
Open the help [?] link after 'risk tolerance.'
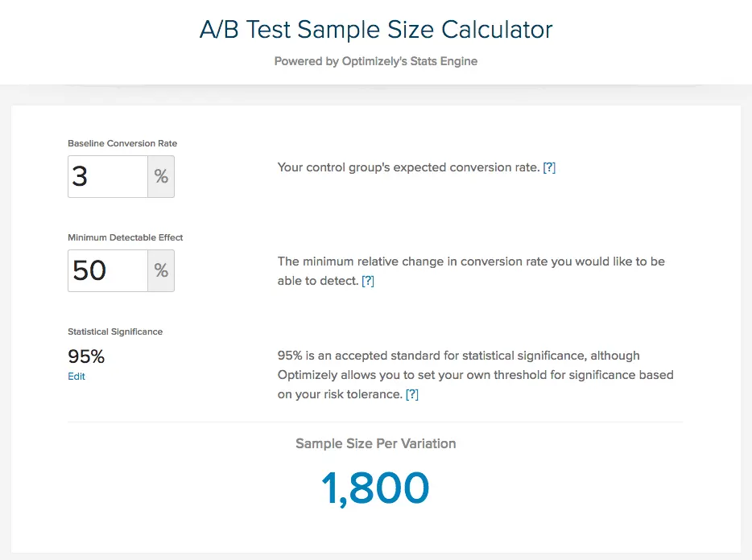pos(412,394)
